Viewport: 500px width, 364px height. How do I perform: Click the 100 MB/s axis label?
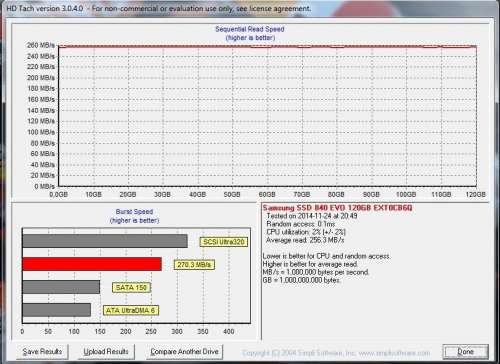click(x=41, y=132)
